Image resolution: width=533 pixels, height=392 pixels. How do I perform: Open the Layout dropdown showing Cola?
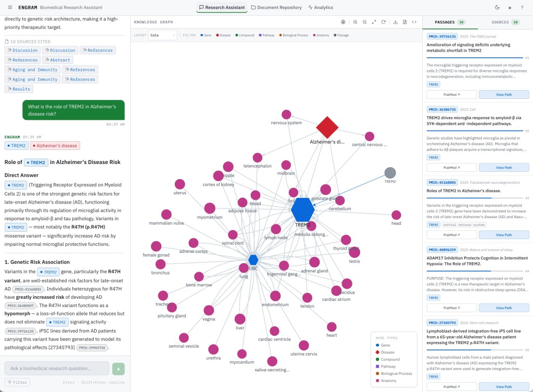tap(162, 35)
